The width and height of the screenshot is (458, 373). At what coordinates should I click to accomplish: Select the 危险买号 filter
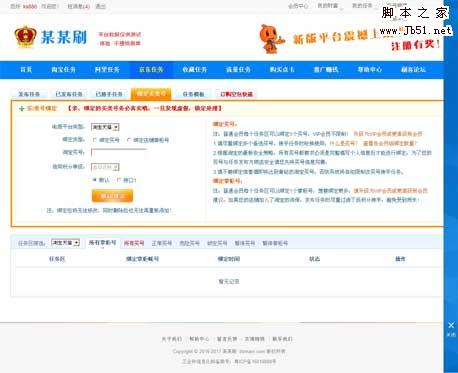[190, 243]
